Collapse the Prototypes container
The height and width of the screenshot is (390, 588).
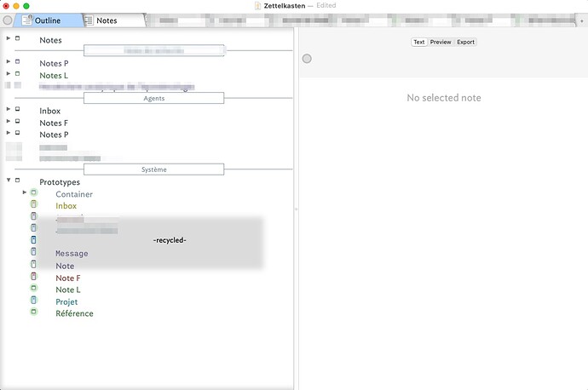tap(9, 181)
